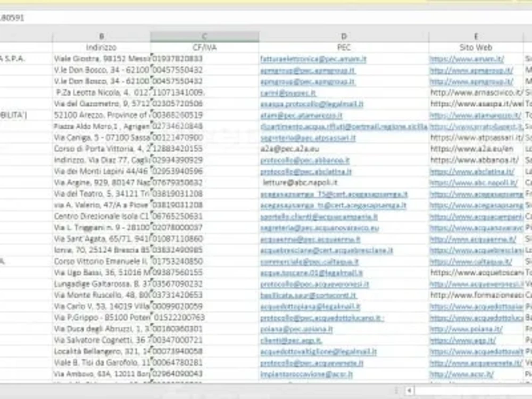Open the http://www.acquaenna.it/ website link
532x399 pixels.
[473, 239]
